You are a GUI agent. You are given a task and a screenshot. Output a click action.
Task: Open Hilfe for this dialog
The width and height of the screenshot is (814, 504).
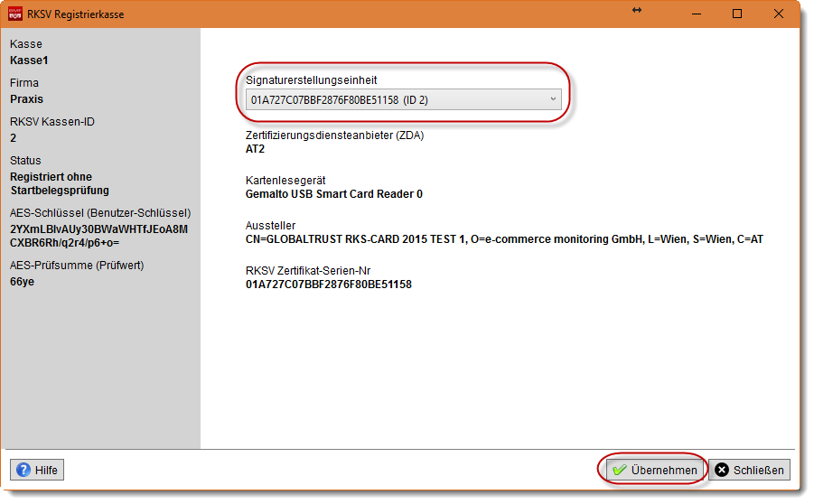37,471
